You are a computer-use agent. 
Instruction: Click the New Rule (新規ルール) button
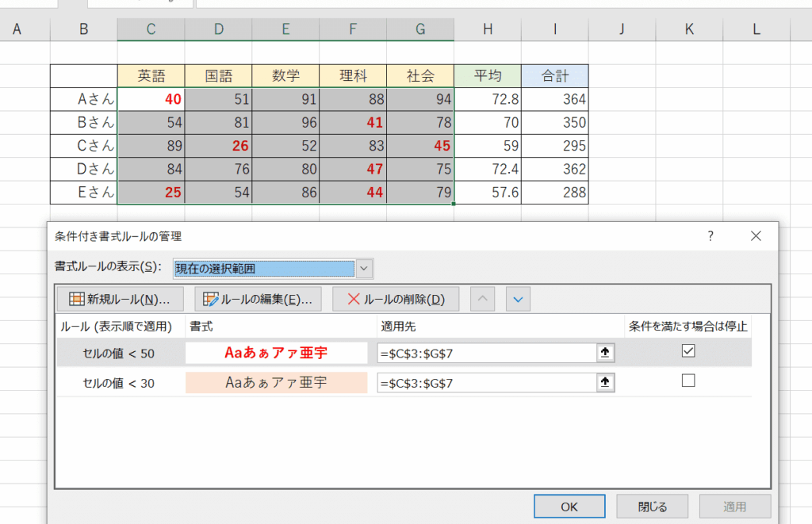120,299
